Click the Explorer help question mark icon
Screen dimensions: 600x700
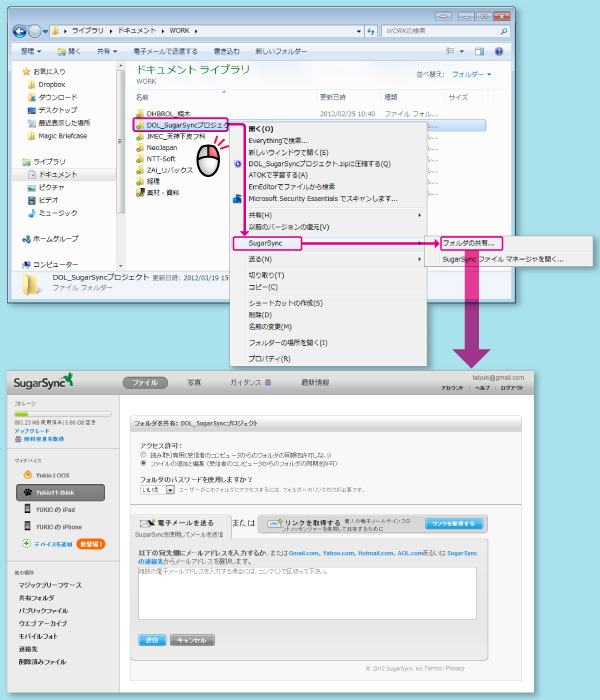[499, 51]
